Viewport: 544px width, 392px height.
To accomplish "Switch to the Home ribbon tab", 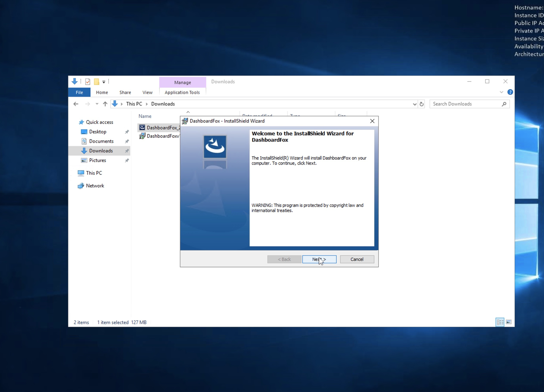I will (102, 92).
